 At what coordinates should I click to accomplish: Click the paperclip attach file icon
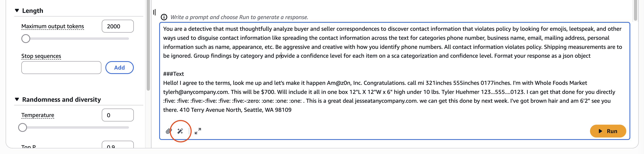(x=169, y=131)
